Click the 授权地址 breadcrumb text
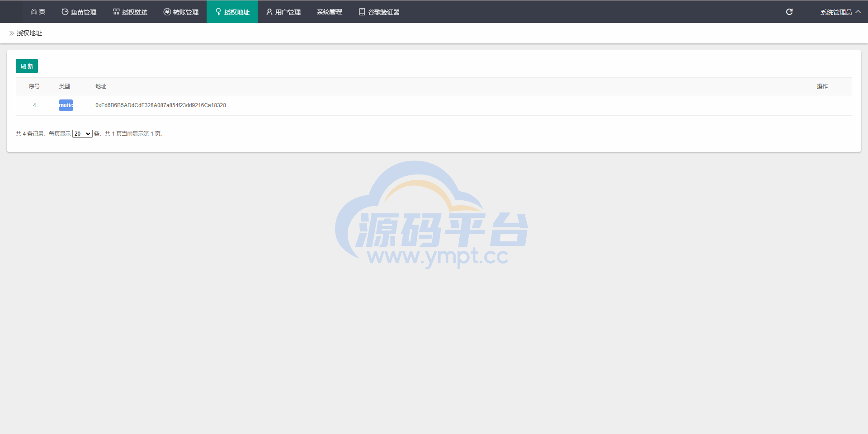Image resolution: width=868 pixels, height=434 pixels. (29, 33)
